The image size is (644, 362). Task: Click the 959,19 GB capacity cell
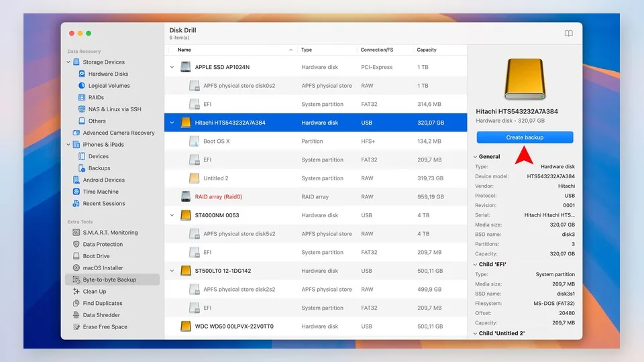[x=431, y=196]
